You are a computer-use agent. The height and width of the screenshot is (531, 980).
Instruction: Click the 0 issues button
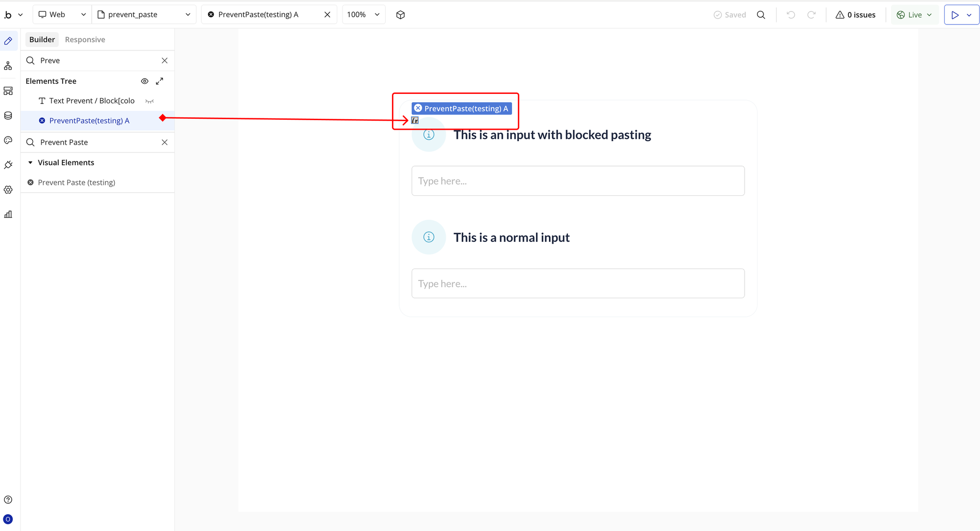point(856,15)
